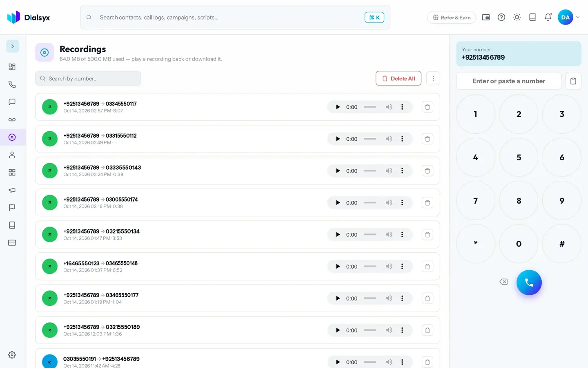The image size is (588, 368).
Task: Open the docs book icon in header
Action: [532, 17]
